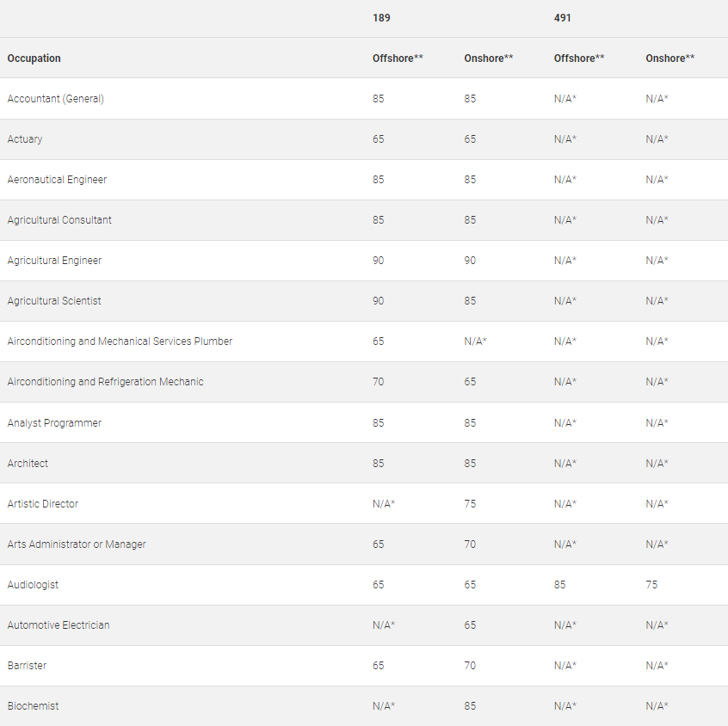Select the Agricultural Consultant occupation text
Screen dimensions: 728x726
[x=59, y=220]
